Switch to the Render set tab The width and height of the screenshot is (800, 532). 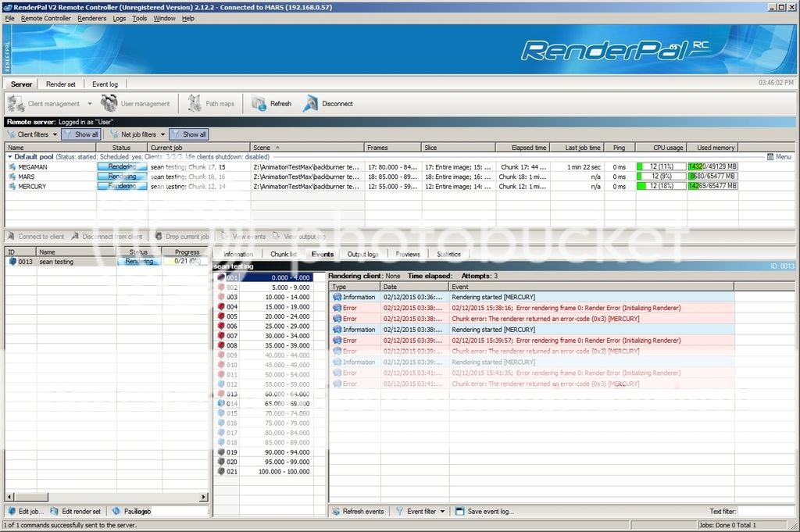pos(61,84)
